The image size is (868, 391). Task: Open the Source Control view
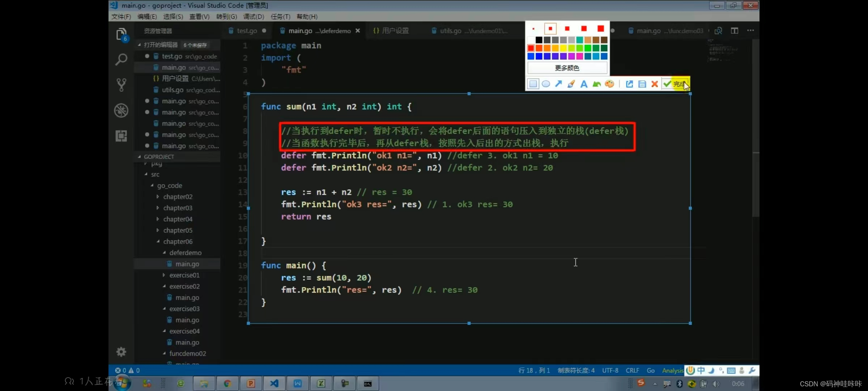[121, 85]
